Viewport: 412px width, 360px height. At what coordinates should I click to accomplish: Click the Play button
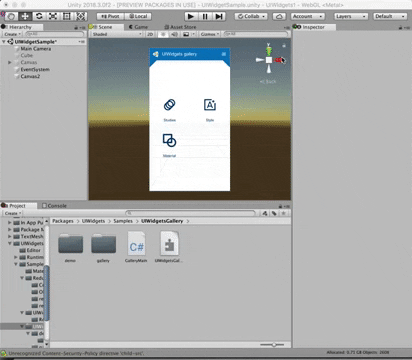click(x=191, y=16)
